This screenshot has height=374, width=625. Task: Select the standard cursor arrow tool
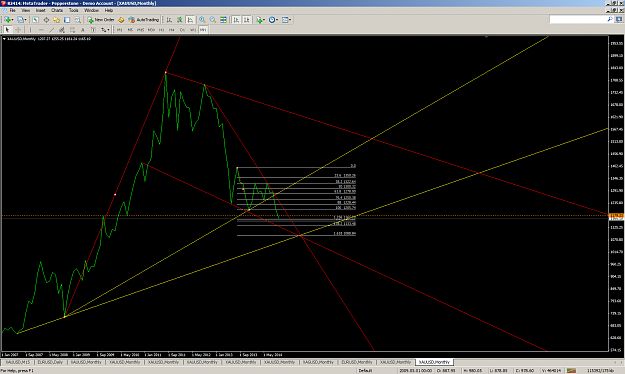[8, 30]
